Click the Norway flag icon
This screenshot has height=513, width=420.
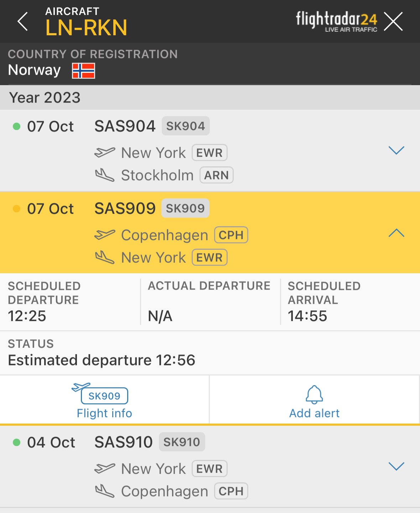pos(83,71)
